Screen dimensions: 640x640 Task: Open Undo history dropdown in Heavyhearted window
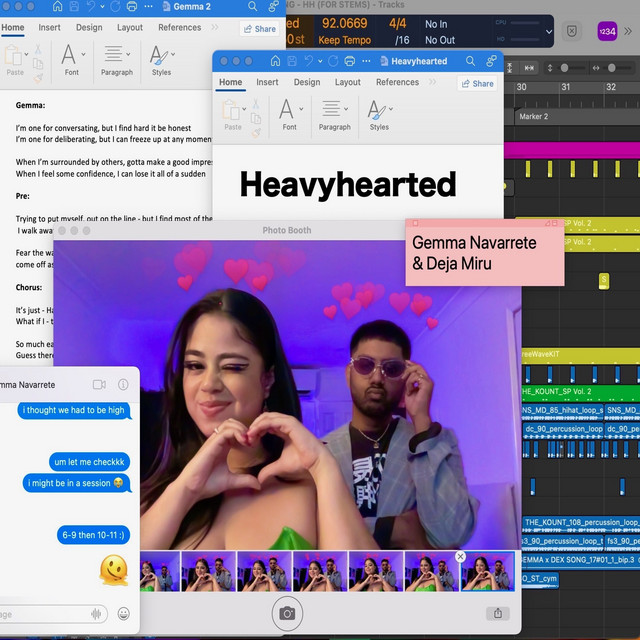[320, 62]
